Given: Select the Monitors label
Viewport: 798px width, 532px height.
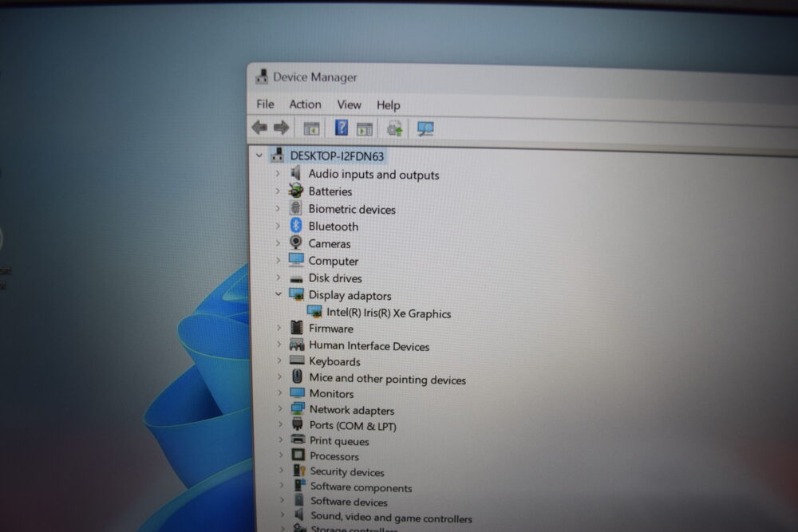Looking at the screenshot, I should point(331,394).
